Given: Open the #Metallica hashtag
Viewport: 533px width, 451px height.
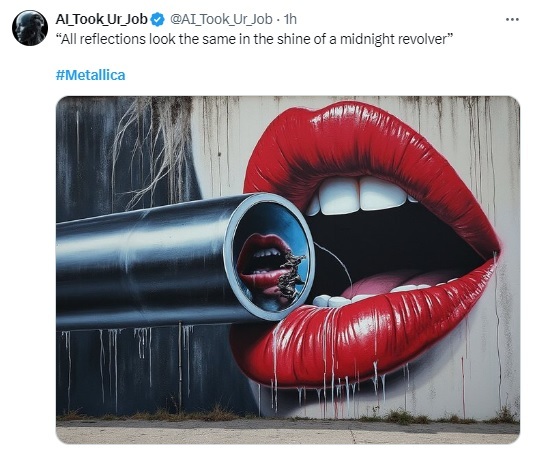Looking at the screenshot, I should [x=90, y=75].
